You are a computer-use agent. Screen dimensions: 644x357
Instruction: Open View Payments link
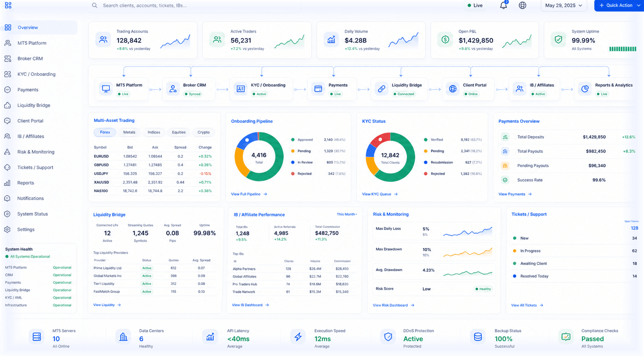[515, 194]
